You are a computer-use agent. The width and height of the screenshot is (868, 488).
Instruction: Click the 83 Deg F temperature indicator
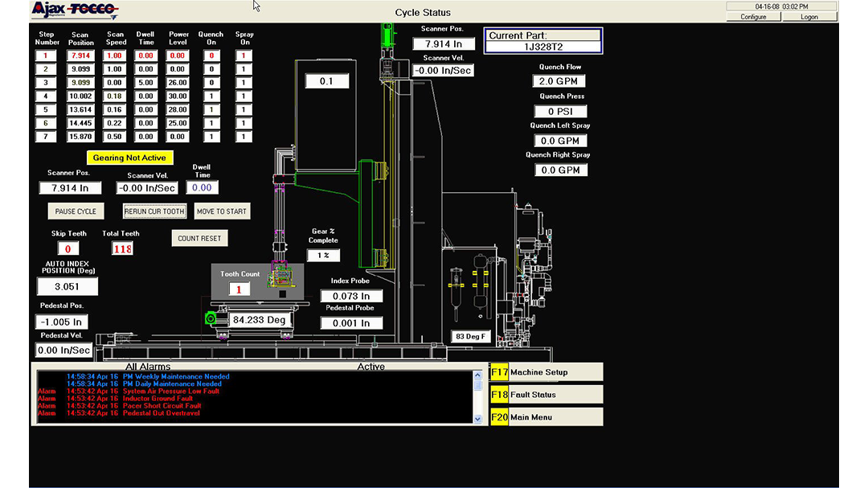pyautogui.click(x=471, y=336)
